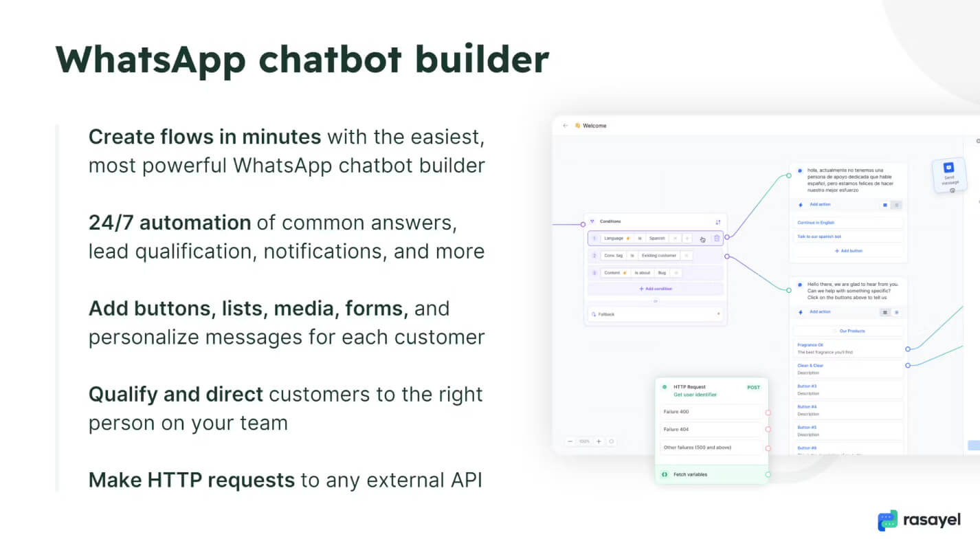
Task: Select the Button #3 list item
Action: [848, 390]
